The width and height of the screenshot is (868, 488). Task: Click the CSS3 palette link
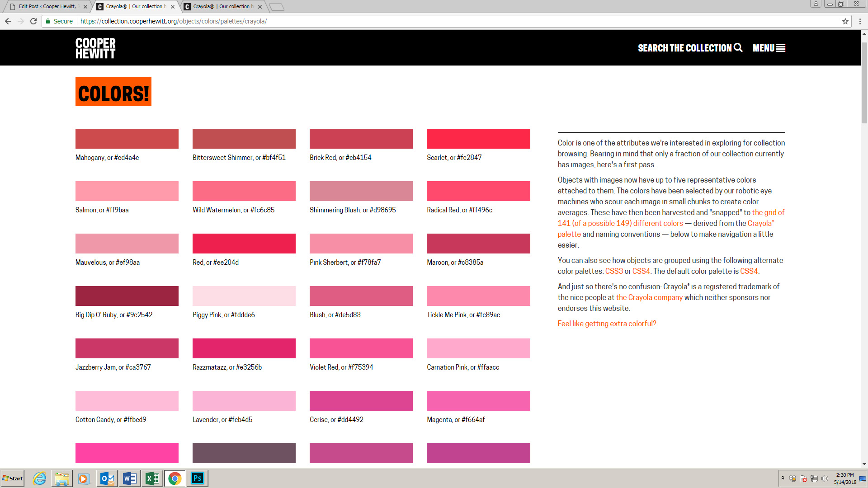(614, 271)
